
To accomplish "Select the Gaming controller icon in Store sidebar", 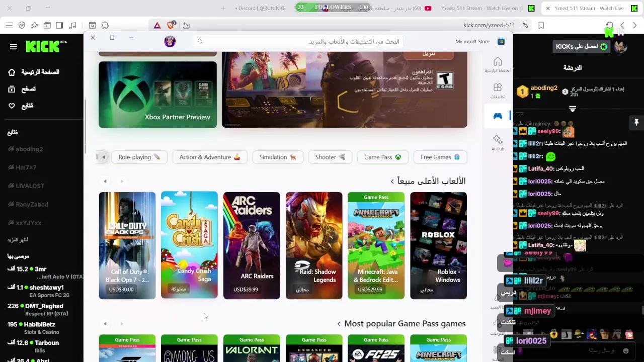I will (x=498, y=116).
